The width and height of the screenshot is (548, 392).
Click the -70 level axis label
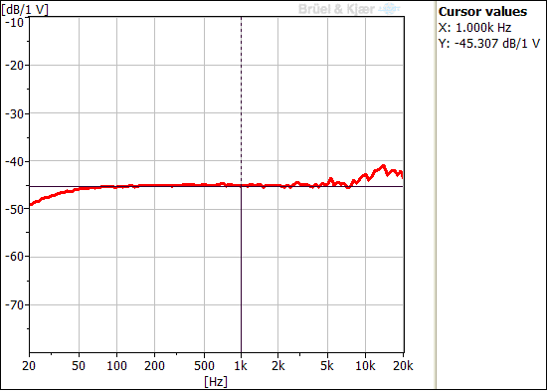[x=15, y=304]
